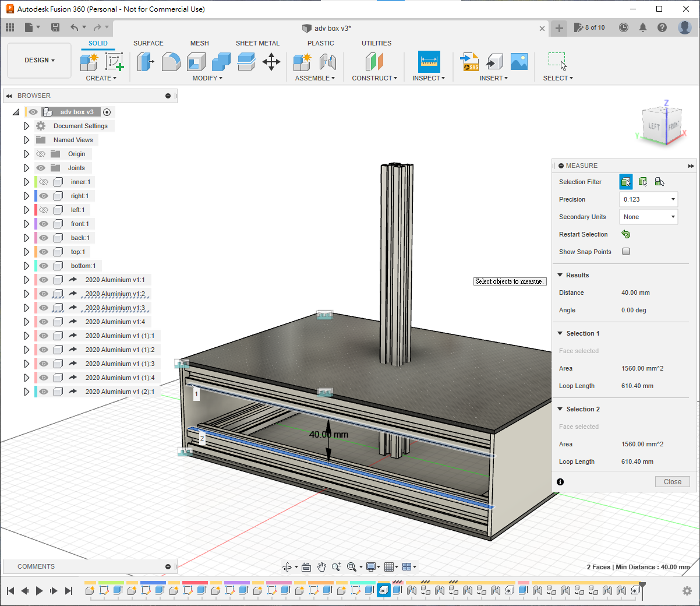Hide the top:1 component
Image resolution: width=700 pixels, height=606 pixels.
(x=44, y=252)
